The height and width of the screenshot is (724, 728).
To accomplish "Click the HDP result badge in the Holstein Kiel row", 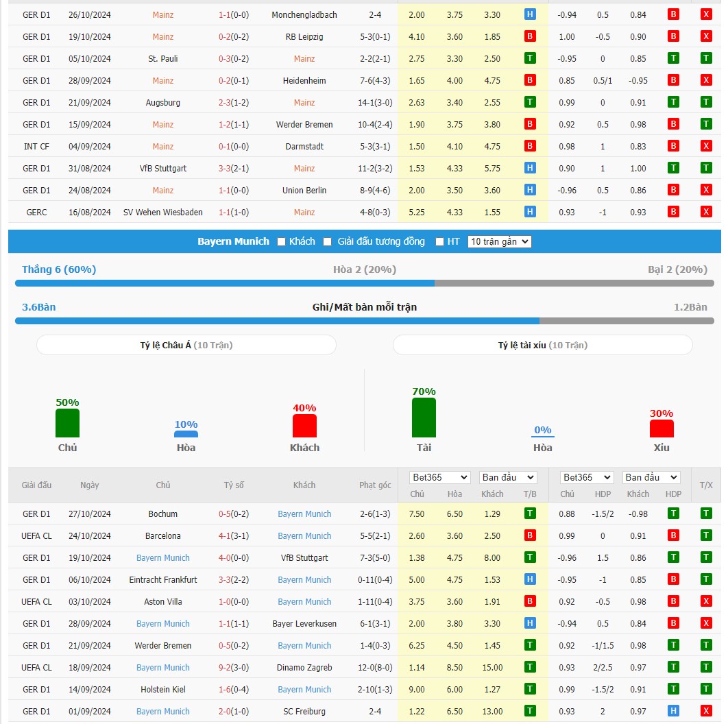I will (673, 689).
